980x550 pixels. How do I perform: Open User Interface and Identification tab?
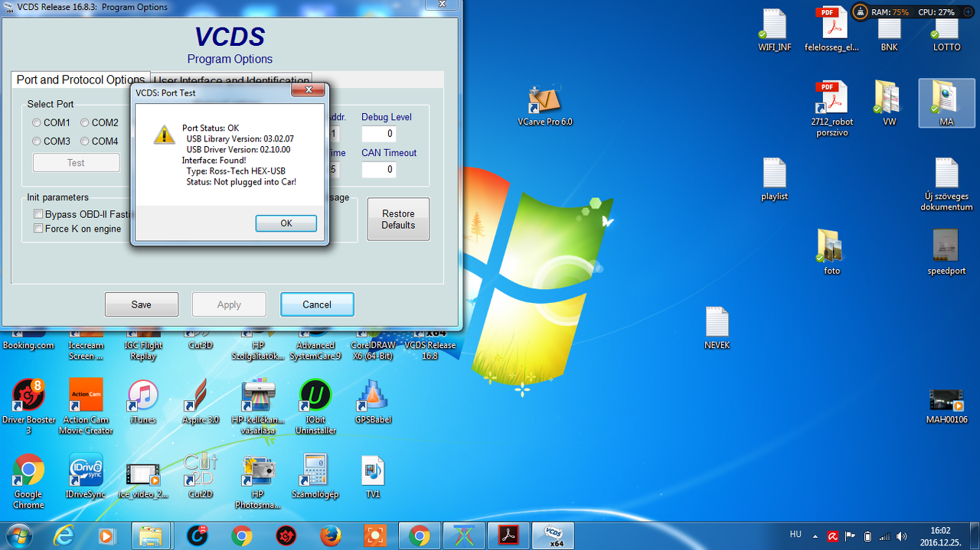pyautogui.click(x=231, y=80)
